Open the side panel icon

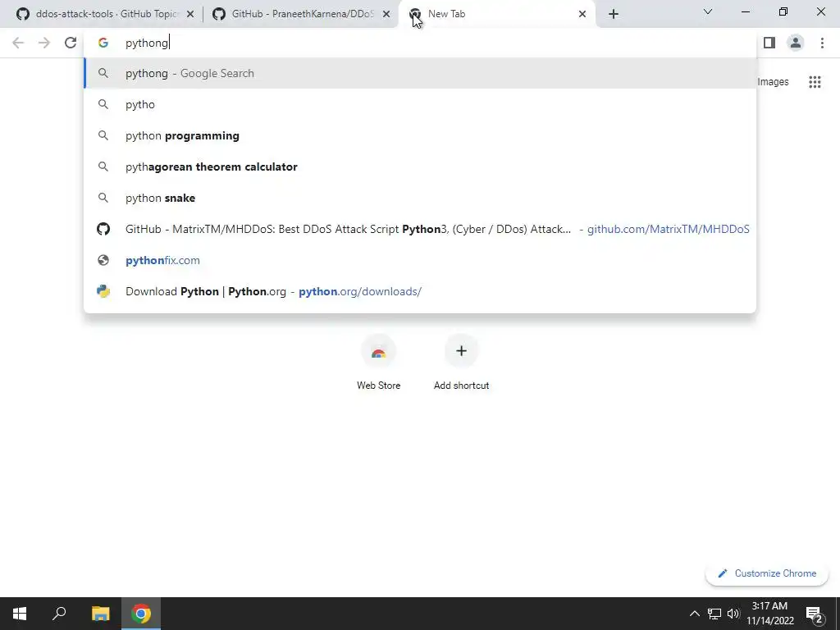769,43
